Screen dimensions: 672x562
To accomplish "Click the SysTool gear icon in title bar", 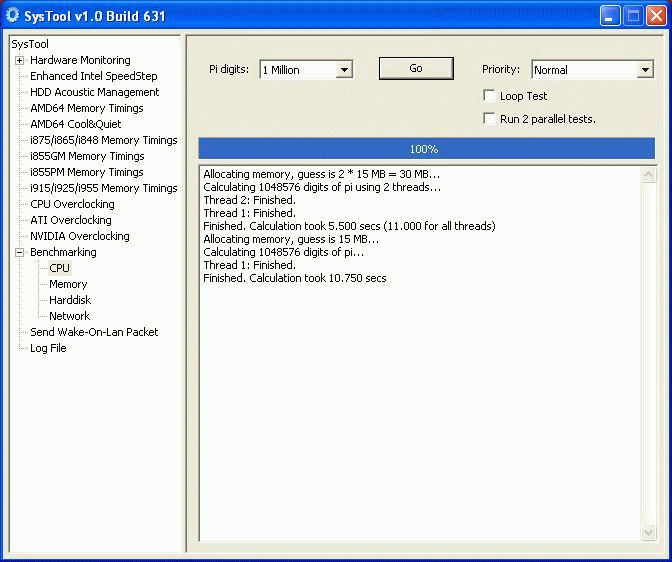I will tap(12, 15).
